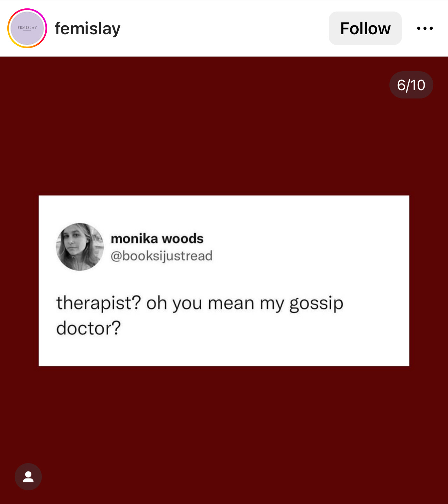This screenshot has height=504, width=448.
Task: Tap monika woods' circular profile photo
Action: [80, 247]
